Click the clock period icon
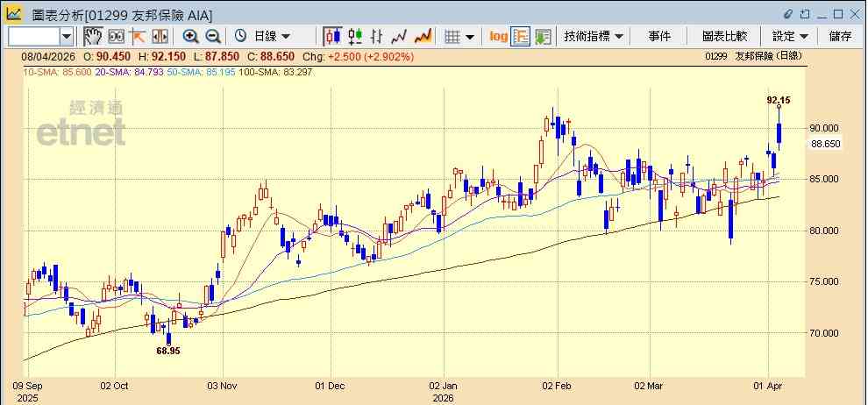868x405 pixels. pyautogui.click(x=240, y=37)
